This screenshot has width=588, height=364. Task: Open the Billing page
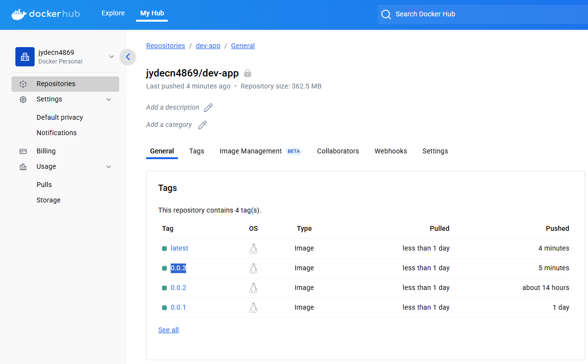[46, 151]
